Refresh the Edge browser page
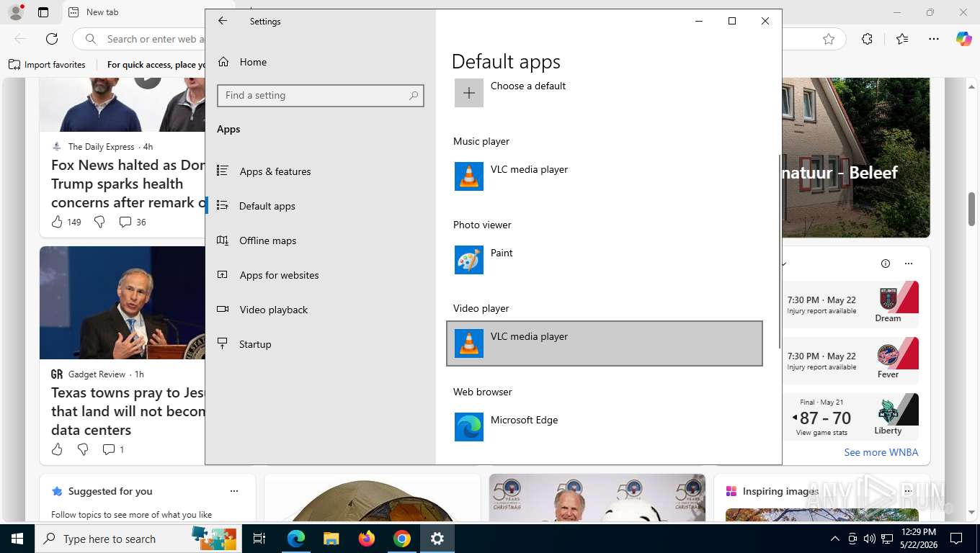The image size is (980, 553). [52, 39]
